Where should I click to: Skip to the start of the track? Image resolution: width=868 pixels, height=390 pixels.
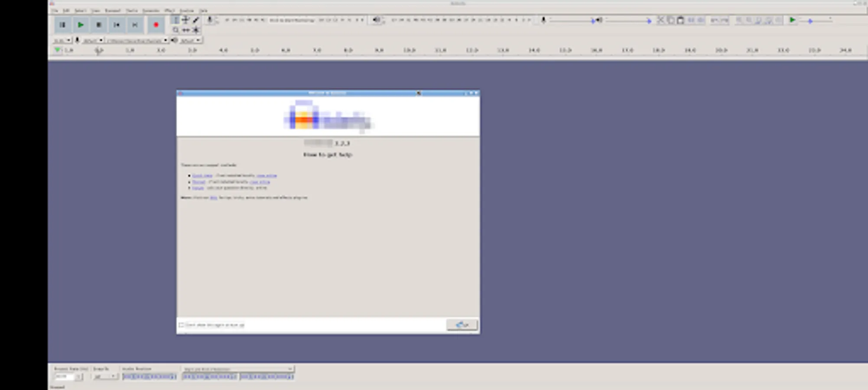[117, 25]
